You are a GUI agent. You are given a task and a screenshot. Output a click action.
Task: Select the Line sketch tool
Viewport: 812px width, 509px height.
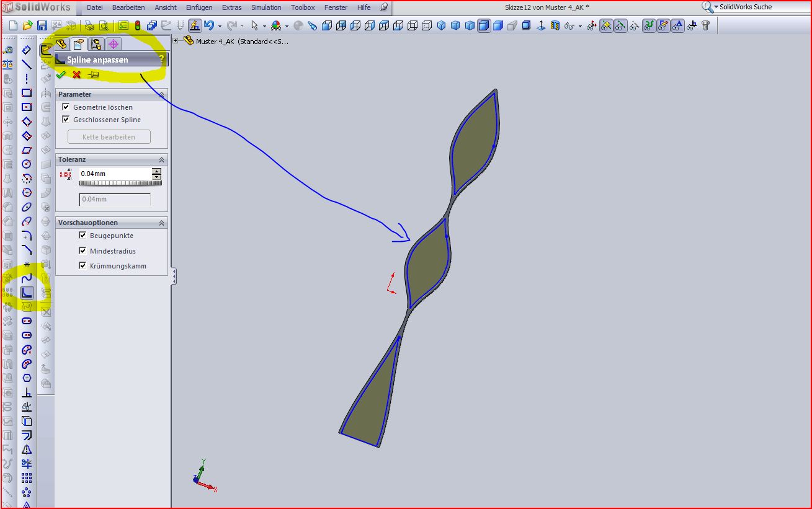click(x=27, y=64)
